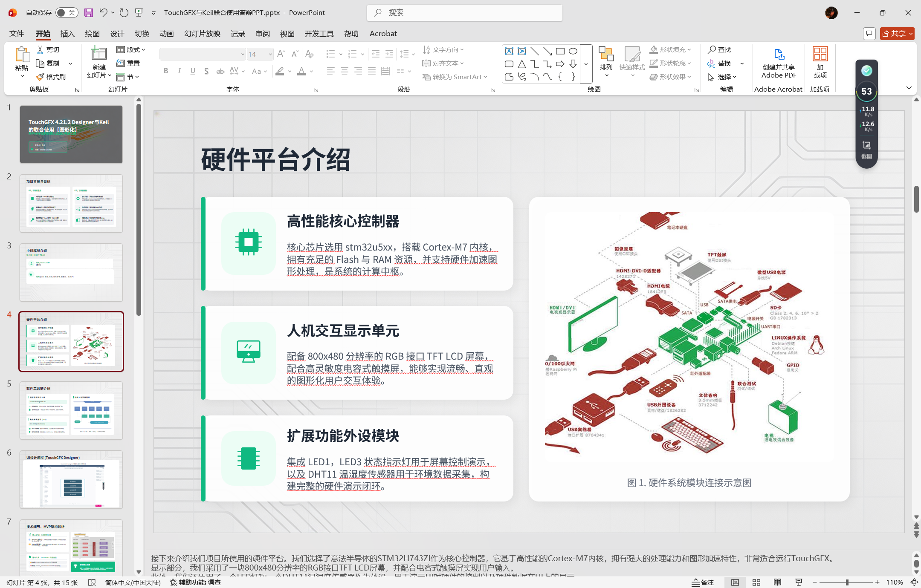
Task: Select the Oval shape in shapes gallery
Action: 573,51
